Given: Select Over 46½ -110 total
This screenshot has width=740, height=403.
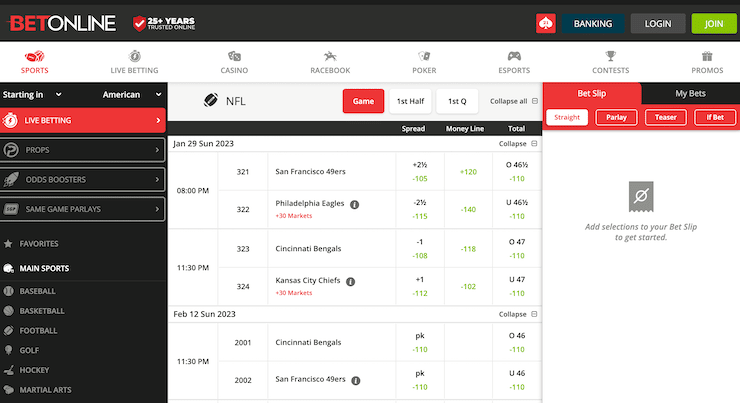Looking at the screenshot, I should pos(517,172).
